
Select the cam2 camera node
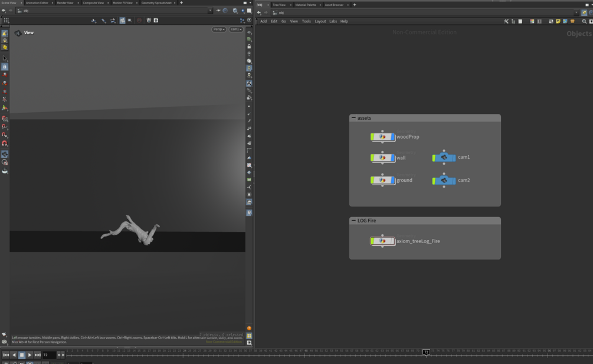coord(444,181)
